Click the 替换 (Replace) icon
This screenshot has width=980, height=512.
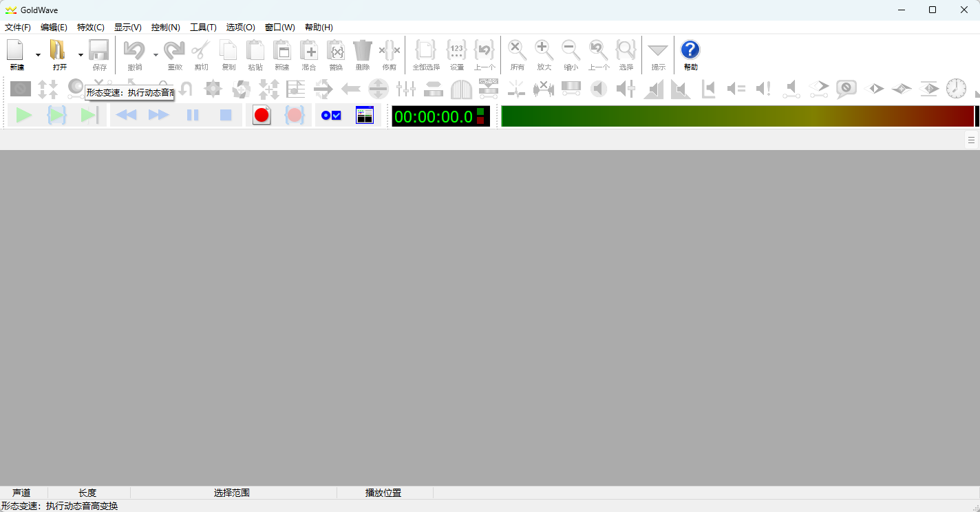click(336, 54)
